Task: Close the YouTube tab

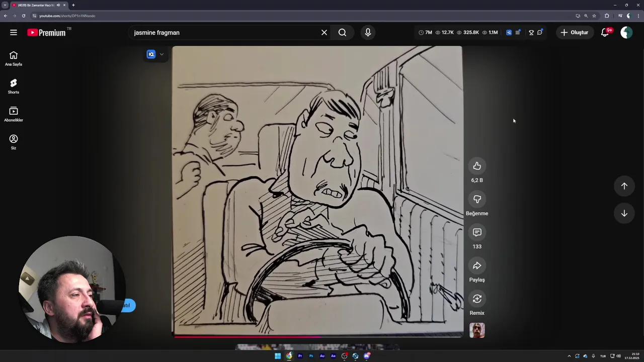Action: pos(64,5)
